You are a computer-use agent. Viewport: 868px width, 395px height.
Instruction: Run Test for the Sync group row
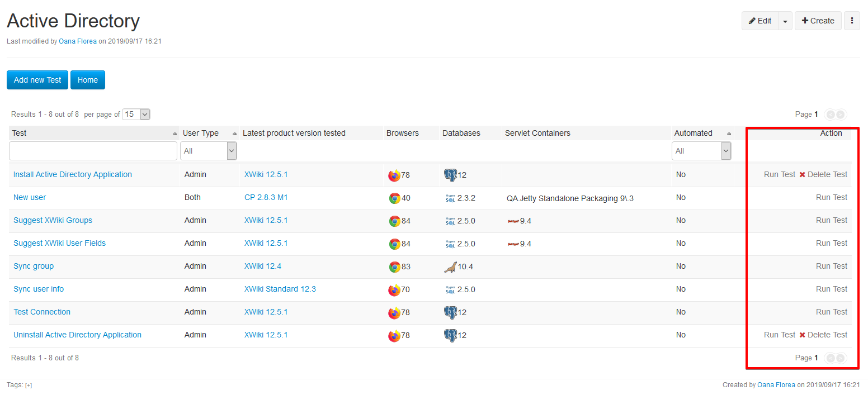(x=832, y=266)
